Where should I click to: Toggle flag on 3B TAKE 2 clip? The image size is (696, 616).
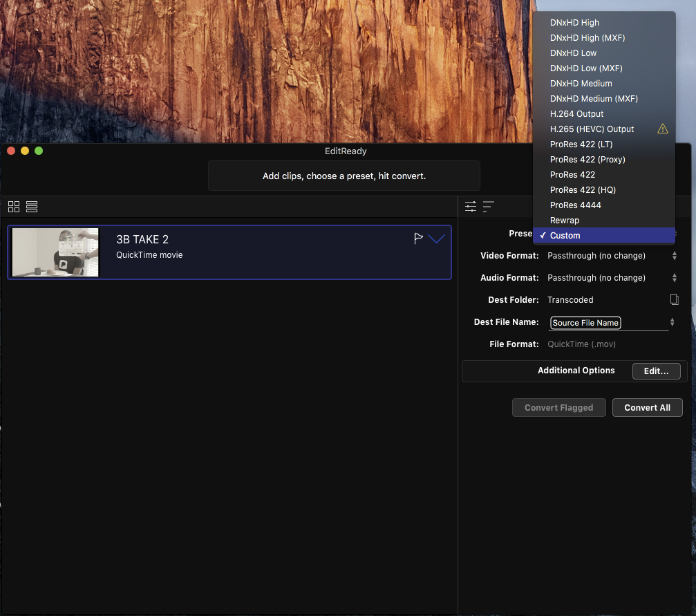point(418,239)
